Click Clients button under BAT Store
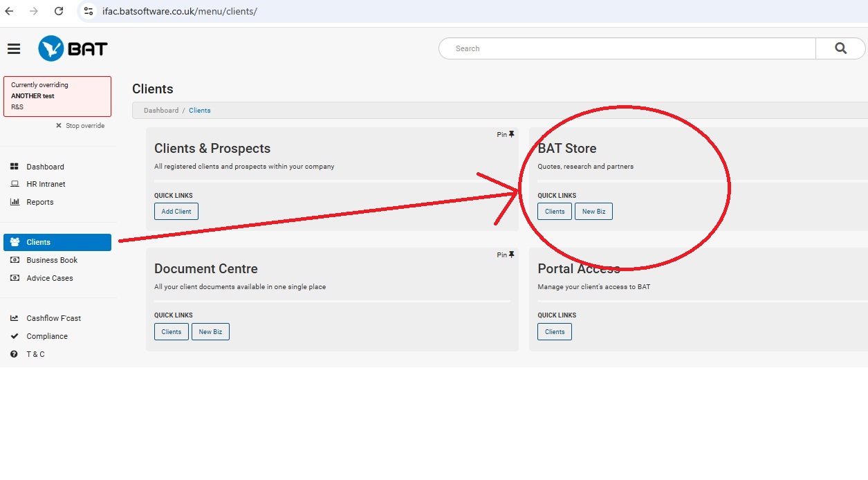Viewport: 868px width, 480px height. 555,212
